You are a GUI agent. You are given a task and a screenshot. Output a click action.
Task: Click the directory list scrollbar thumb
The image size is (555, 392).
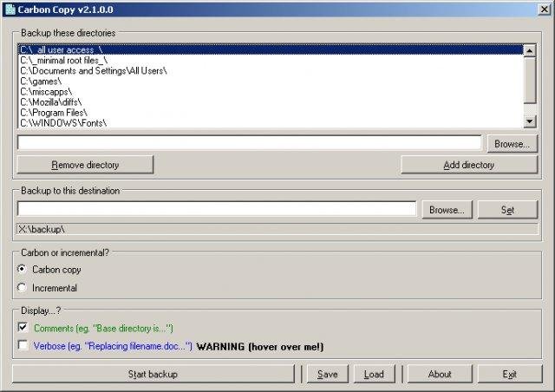pos(530,81)
